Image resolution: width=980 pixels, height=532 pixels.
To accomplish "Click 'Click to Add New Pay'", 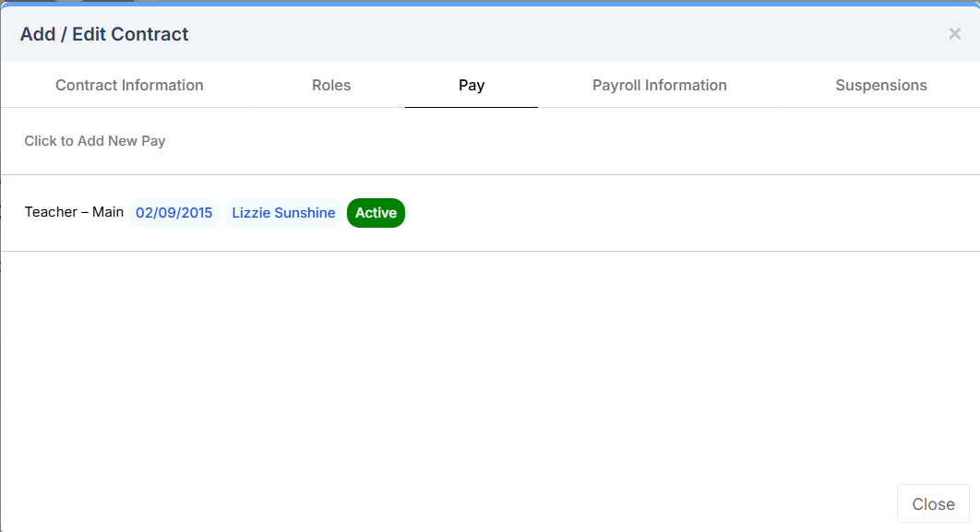I will point(95,141).
